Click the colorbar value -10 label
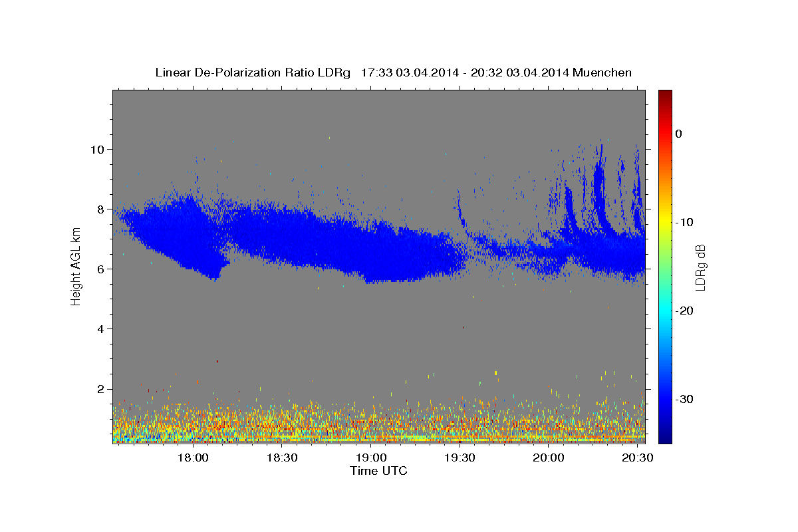Image resolution: width=798 pixels, height=532 pixels. pyautogui.click(x=684, y=222)
